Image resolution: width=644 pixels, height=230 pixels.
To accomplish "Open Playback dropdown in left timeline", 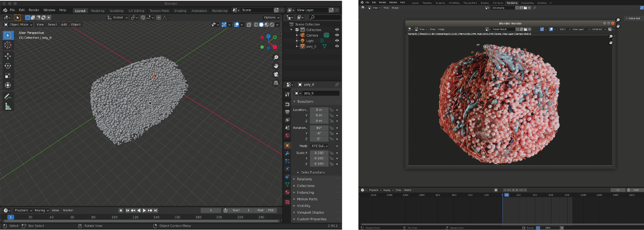I will click(23, 210).
